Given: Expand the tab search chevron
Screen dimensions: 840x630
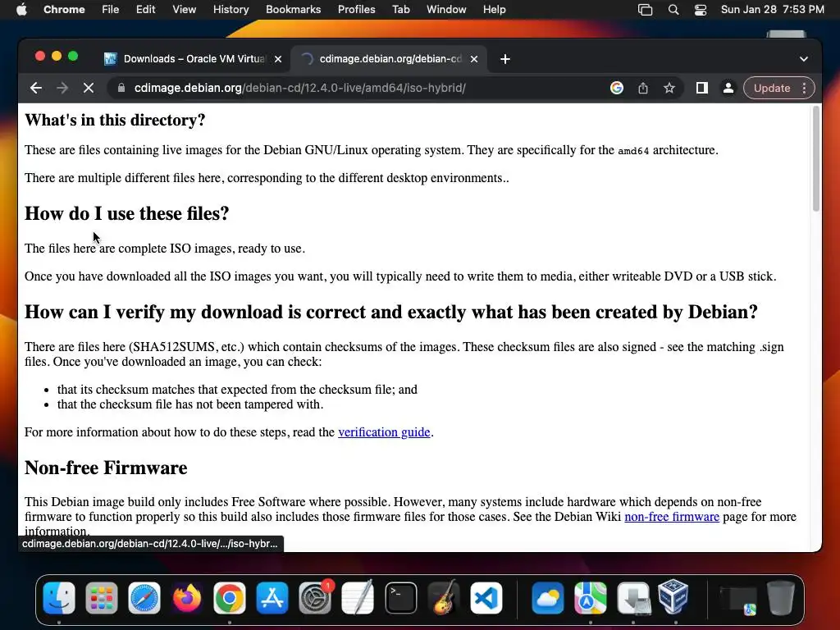Looking at the screenshot, I should [804, 59].
